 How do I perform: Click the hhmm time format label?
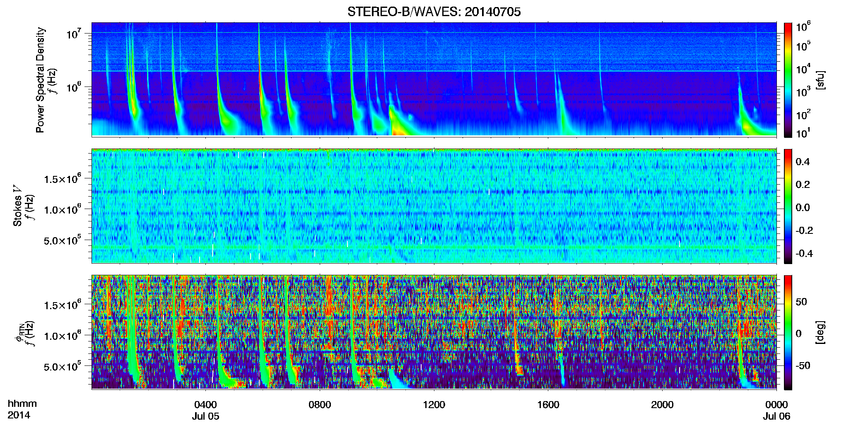22,404
